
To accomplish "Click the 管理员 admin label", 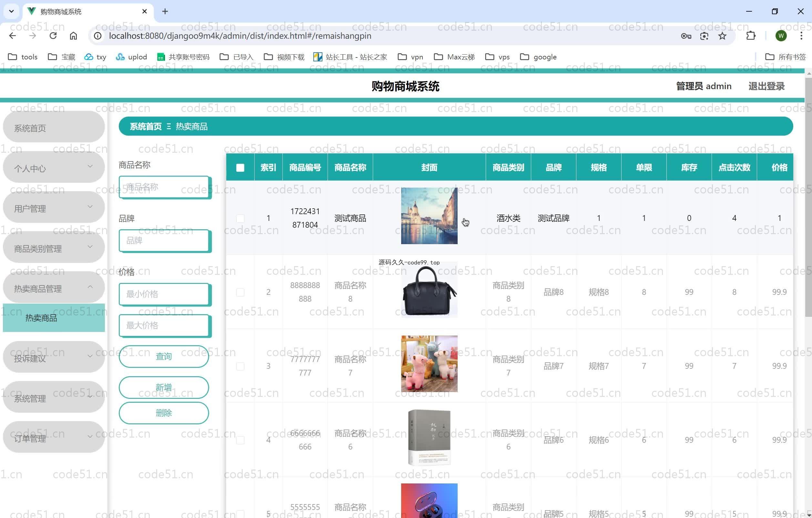I will pyautogui.click(x=704, y=86).
